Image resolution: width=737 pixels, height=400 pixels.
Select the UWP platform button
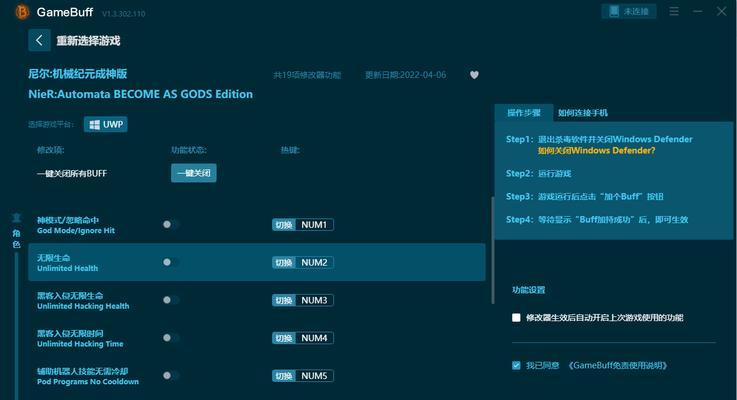pos(106,125)
